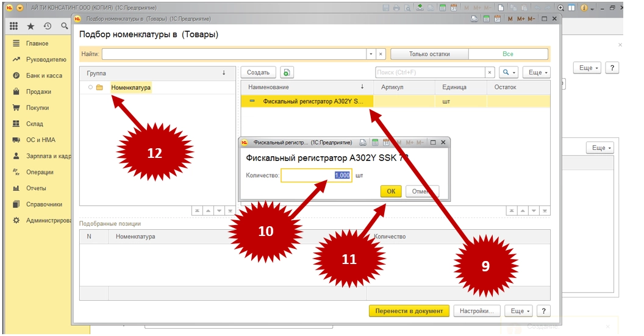The height and width of the screenshot is (336, 644).
Task: Open the Продажи section
Action: 38,91
